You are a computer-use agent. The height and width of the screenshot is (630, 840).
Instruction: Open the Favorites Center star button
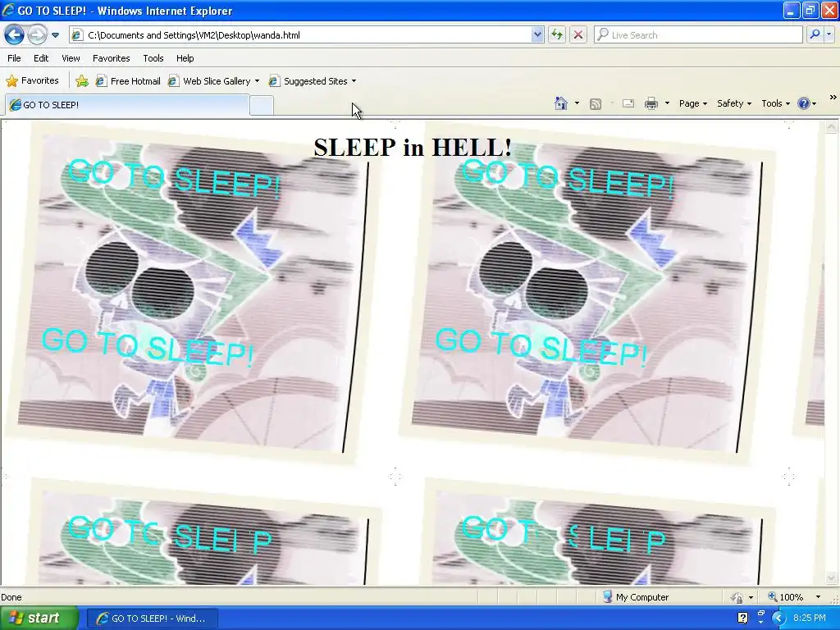click(32, 81)
